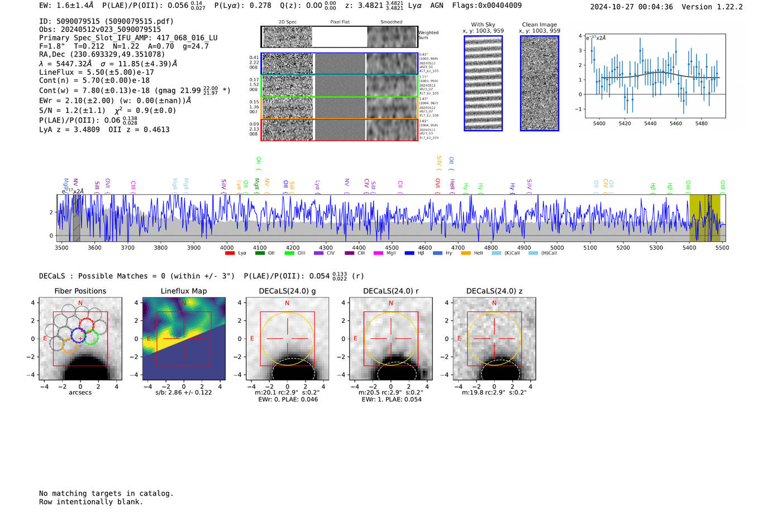This screenshot has height=532, width=782.
Task: Click the 'Smoothed' column header
Action: [x=391, y=22]
